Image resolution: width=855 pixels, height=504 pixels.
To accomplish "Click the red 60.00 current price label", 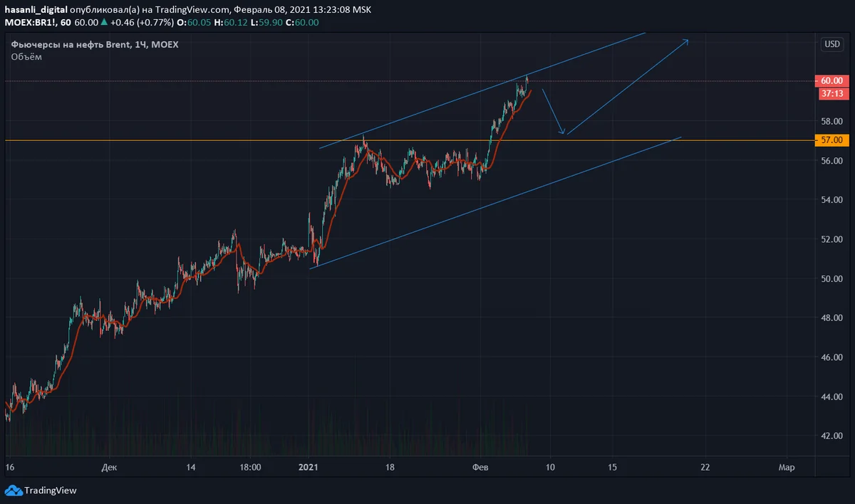I will click(831, 81).
